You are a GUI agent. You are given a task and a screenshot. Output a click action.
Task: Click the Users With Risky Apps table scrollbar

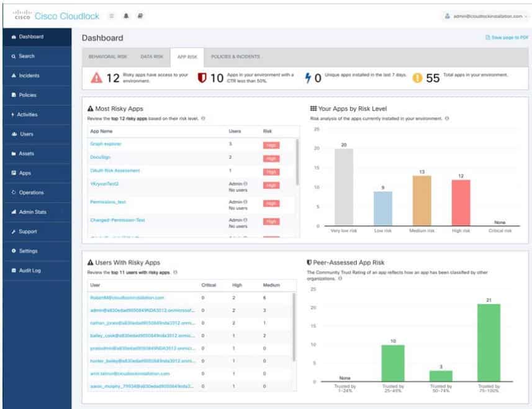pyautogui.click(x=294, y=327)
